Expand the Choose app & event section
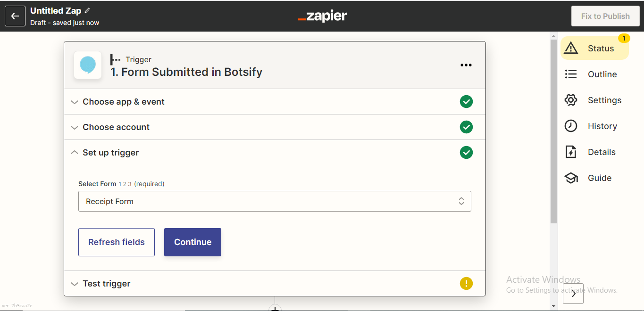644x311 pixels. pyautogui.click(x=275, y=102)
